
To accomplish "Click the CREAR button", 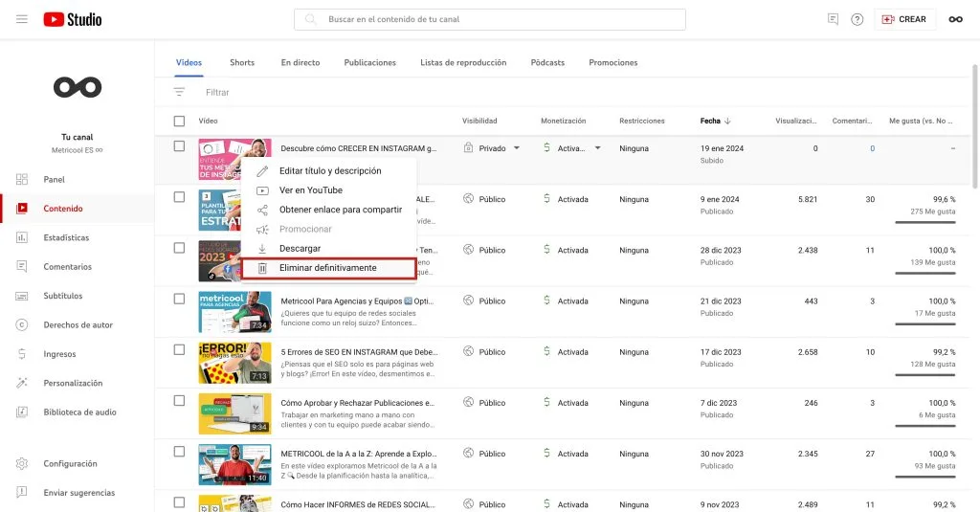I will coord(904,19).
